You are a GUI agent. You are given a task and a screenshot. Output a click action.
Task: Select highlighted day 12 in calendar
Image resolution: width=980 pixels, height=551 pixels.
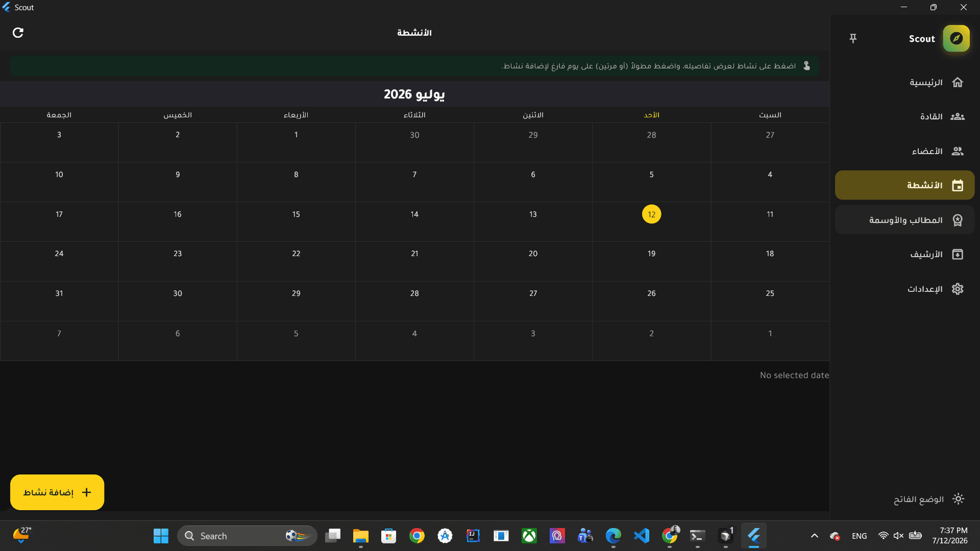pos(651,214)
